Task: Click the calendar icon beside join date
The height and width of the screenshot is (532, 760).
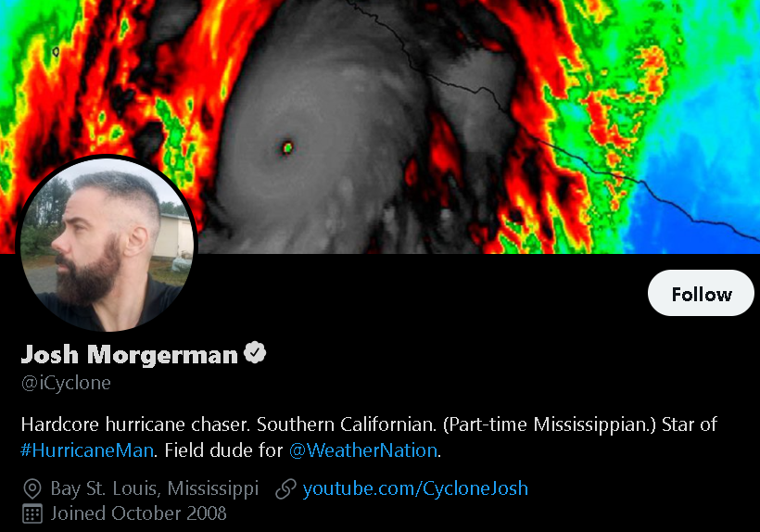Action: (32, 514)
